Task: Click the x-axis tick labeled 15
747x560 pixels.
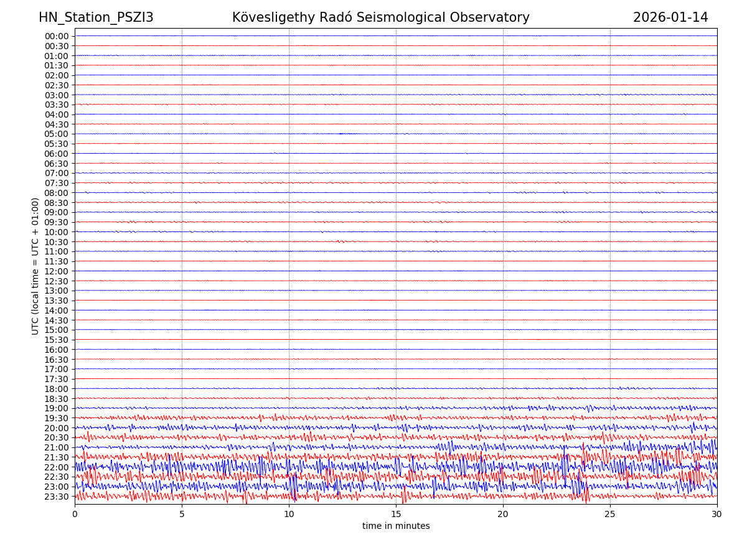Action: (x=396, y=514)
